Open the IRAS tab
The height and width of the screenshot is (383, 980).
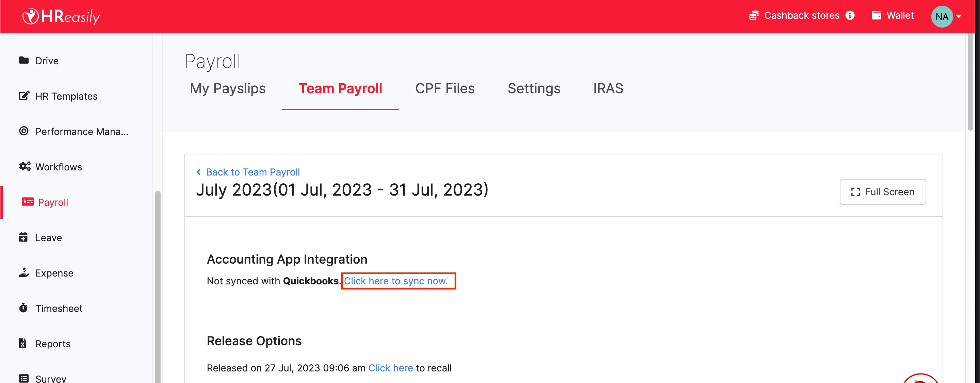(x=608, y=88)
